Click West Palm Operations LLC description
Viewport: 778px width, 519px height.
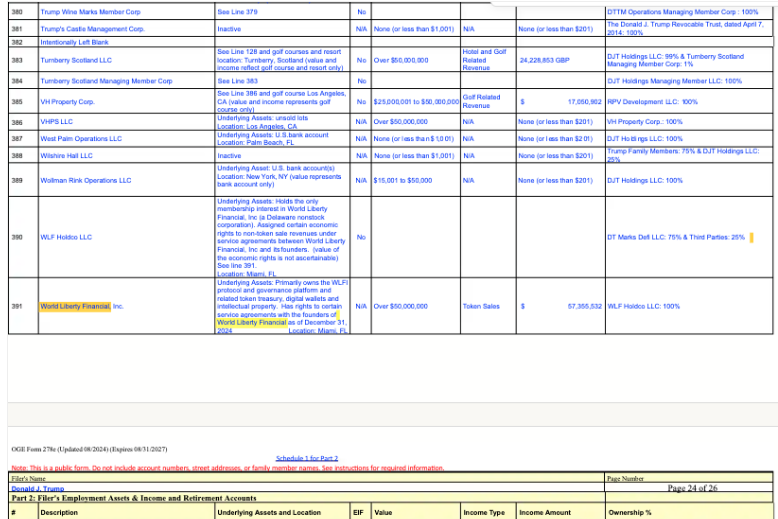[x=81, y=138]
